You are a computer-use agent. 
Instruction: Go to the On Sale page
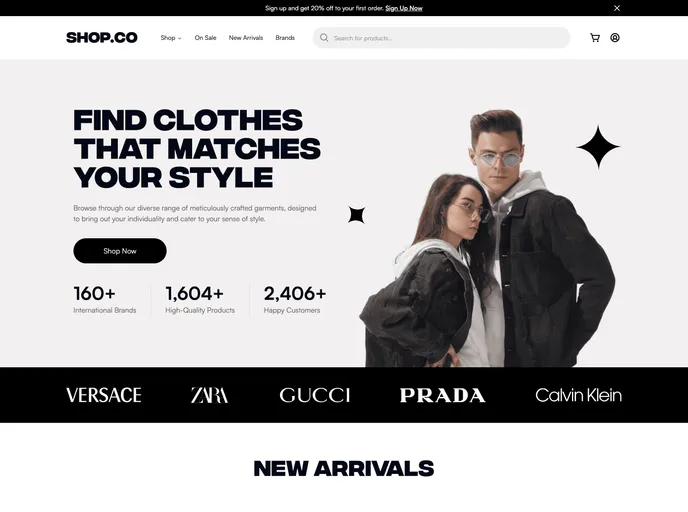[x=205, y=38]
